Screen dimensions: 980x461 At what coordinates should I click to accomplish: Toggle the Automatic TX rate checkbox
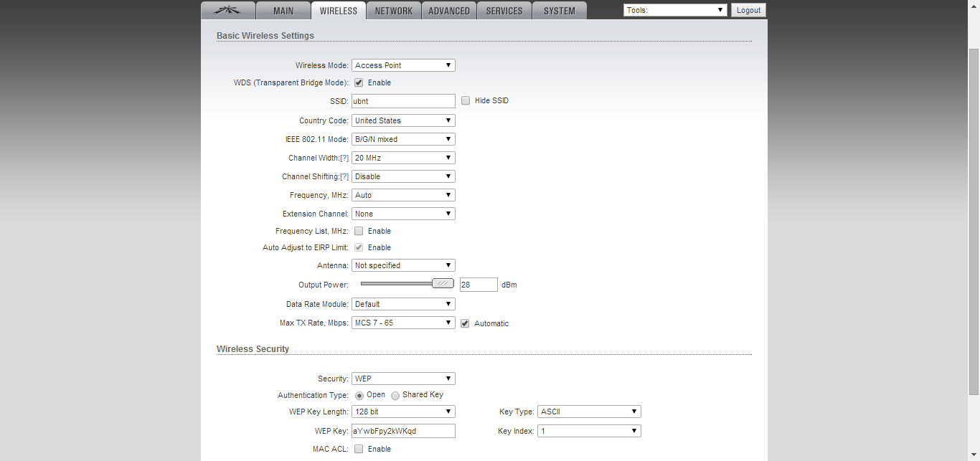[466, 323]
